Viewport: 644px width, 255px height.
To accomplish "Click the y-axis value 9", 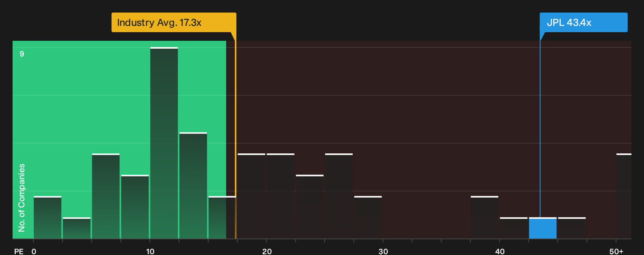I will click(x=22, y=54).
